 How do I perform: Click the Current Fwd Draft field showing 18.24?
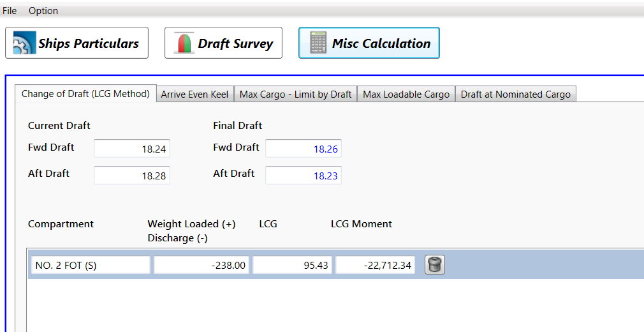coord(132,149)
